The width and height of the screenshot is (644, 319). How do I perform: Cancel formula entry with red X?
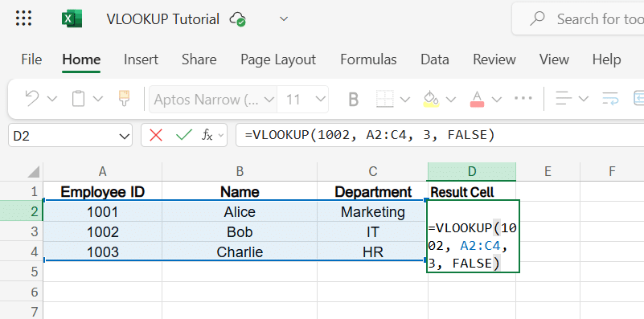[156, 135]
